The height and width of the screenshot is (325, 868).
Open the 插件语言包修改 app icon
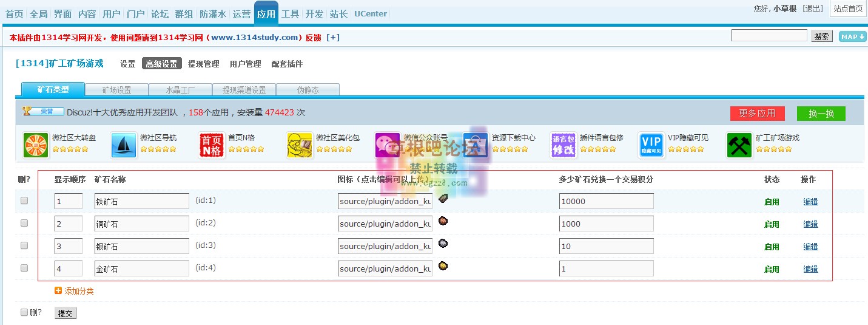[564, 145]
